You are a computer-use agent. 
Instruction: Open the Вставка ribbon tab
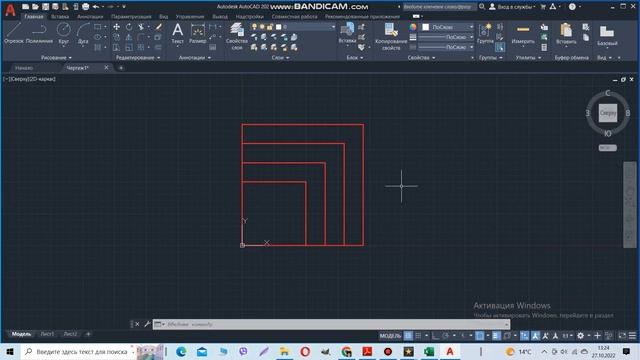pyautogui.click(x=60, y=16)
